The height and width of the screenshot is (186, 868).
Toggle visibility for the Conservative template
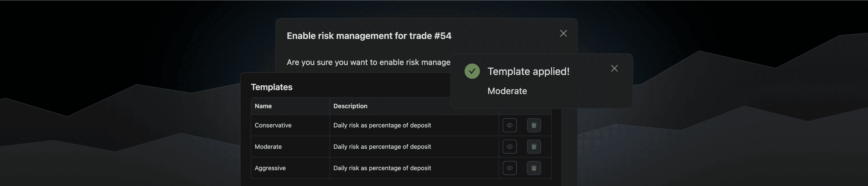[509, 125]
